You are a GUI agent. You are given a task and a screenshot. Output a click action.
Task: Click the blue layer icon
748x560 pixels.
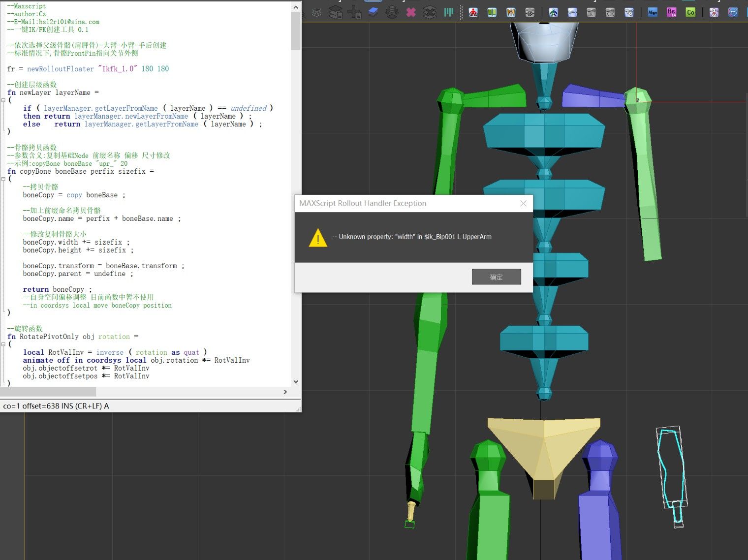tap(373, 12)
